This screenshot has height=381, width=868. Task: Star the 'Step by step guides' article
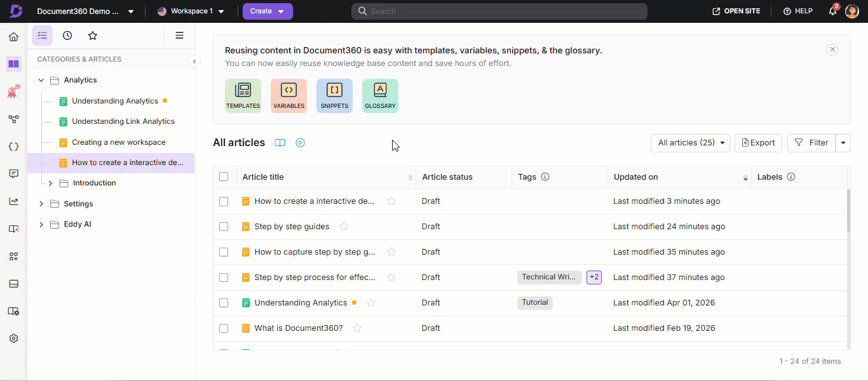pyautogui.click(x=344, y=227)
